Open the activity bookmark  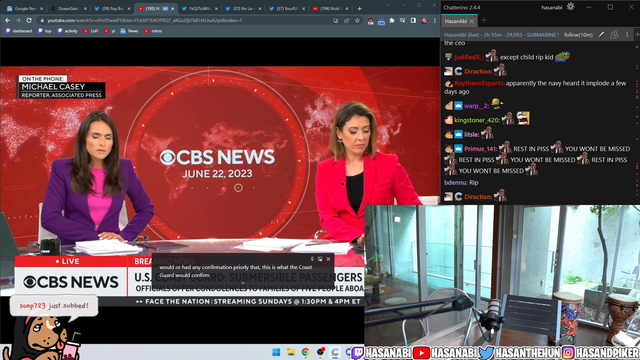[67, 31]
